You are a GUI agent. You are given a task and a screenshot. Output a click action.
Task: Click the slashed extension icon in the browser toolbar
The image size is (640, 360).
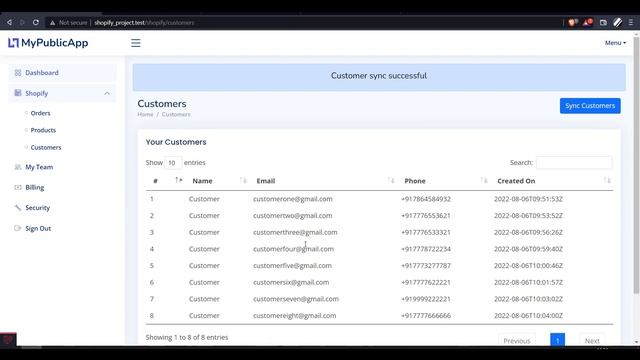pos(618,22)
